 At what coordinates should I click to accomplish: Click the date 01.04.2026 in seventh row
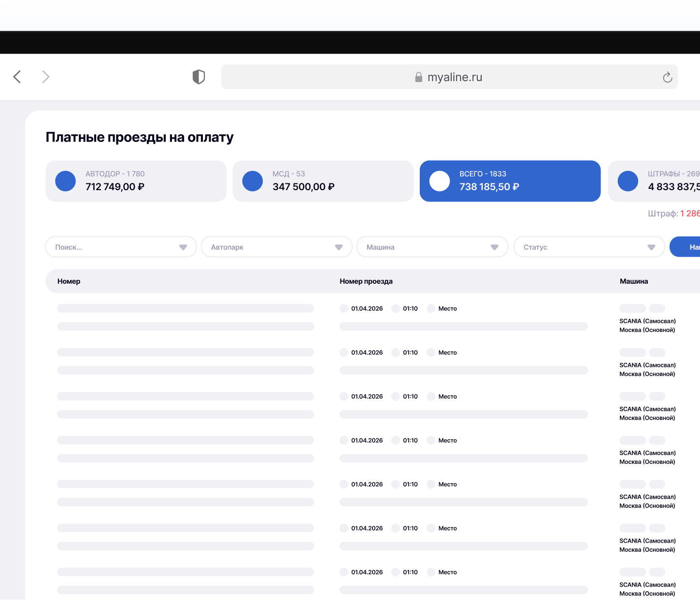click(367, 572)
